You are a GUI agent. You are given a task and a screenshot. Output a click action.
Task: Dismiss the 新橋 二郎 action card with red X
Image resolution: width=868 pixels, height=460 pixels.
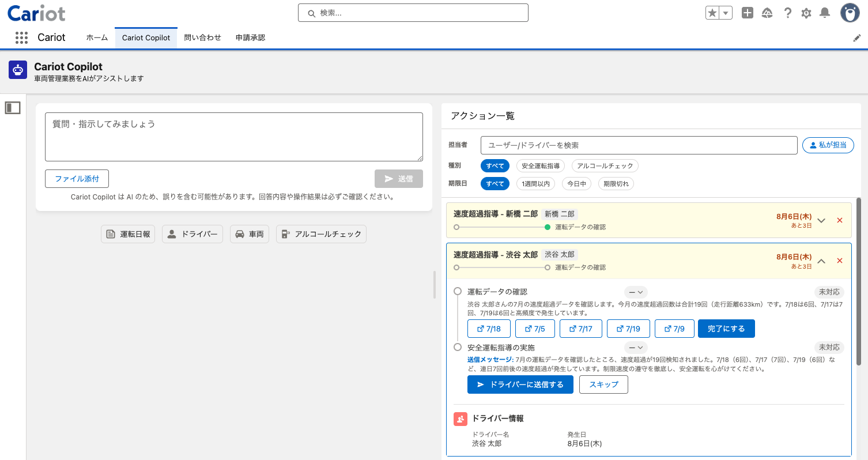840,220
